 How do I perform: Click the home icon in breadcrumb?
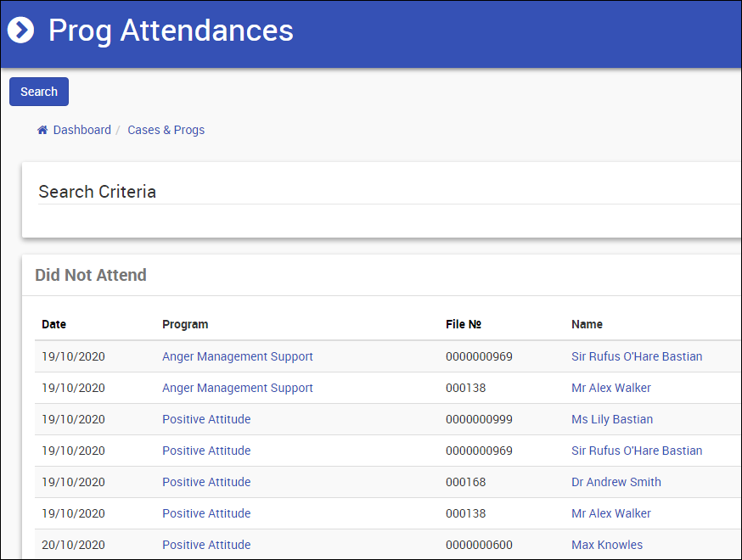[x=42, y=130]
